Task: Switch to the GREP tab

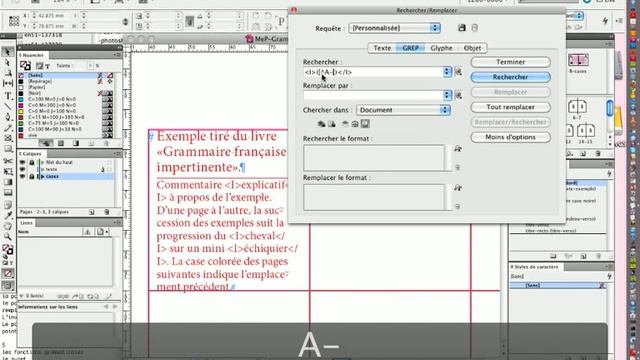Action: pyautogui.click(x=410, y=48)
